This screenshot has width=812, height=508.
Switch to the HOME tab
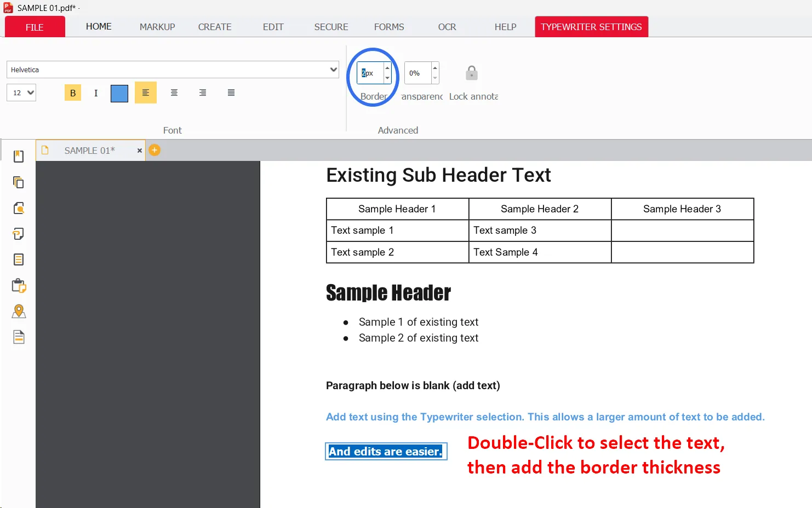click(99, 26)
